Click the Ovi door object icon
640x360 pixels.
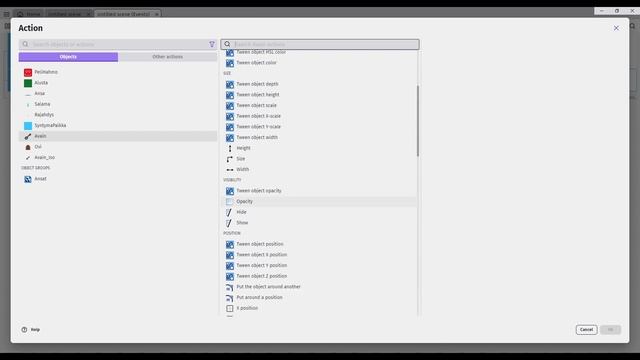click(x=28, y=147)
